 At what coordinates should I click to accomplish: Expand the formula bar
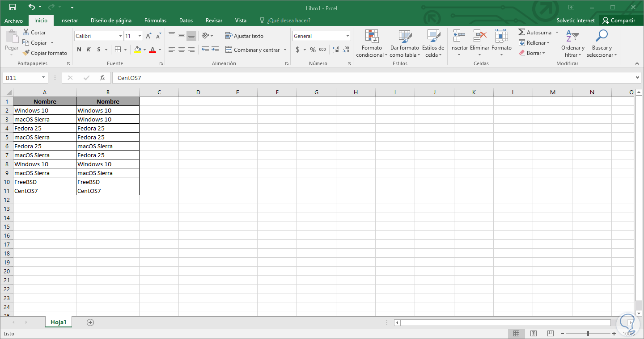point(638,78)
